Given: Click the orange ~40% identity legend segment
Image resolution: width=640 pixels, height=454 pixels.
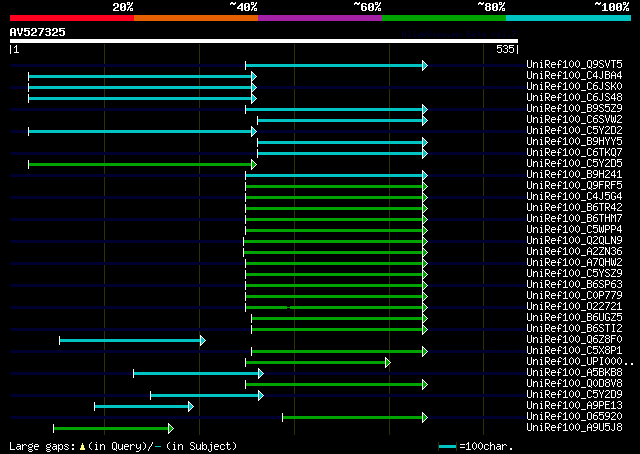Looking at the screenshot, I should 196,18.
